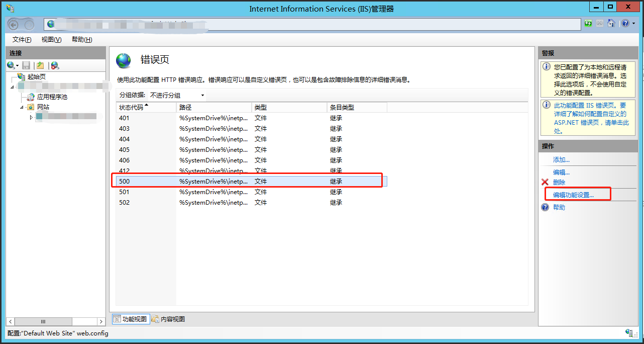
Task: Collapse the server node in connections tree
Action: click(13, 87)
